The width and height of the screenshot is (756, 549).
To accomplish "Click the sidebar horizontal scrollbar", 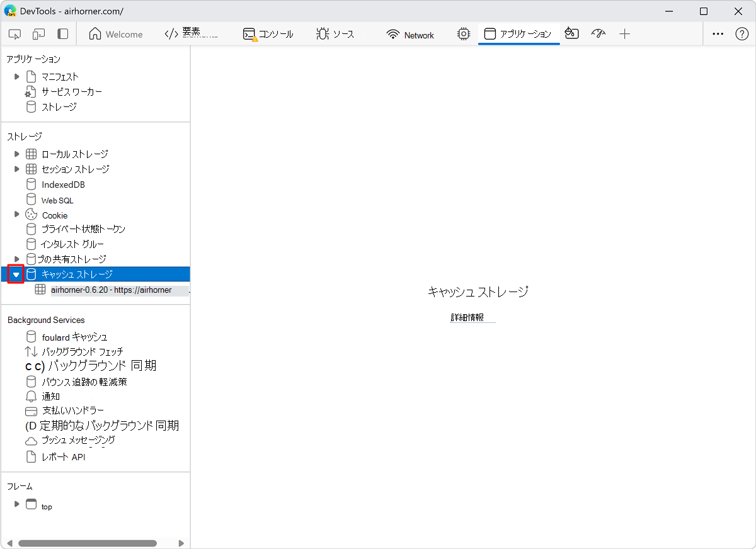I will click(x=88, y=543).
